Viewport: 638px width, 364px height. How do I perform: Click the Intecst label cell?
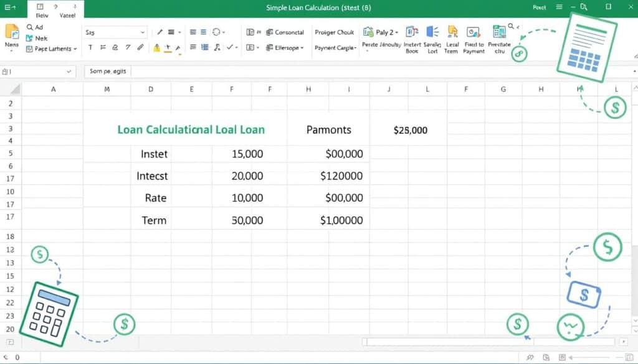tap(152, 176)
